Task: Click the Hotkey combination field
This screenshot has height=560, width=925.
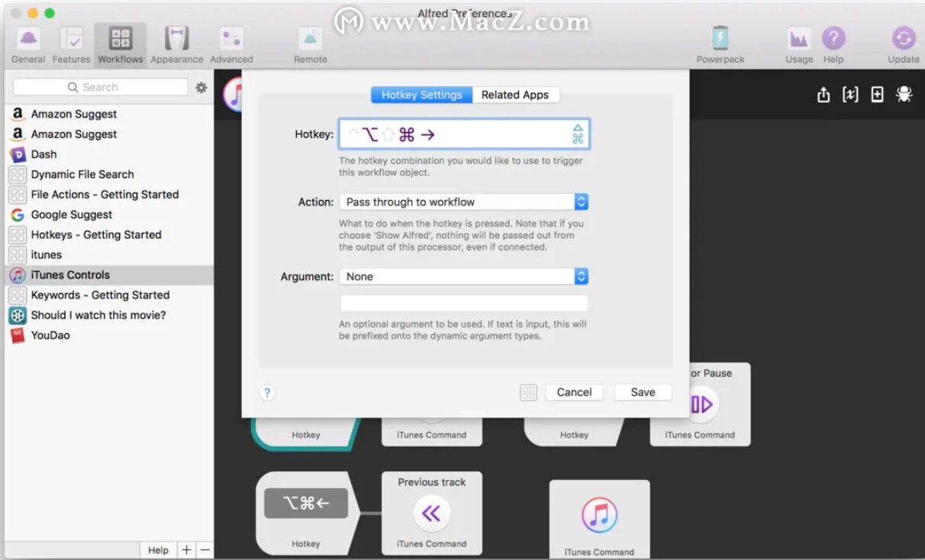Action: tap(464, 134)
